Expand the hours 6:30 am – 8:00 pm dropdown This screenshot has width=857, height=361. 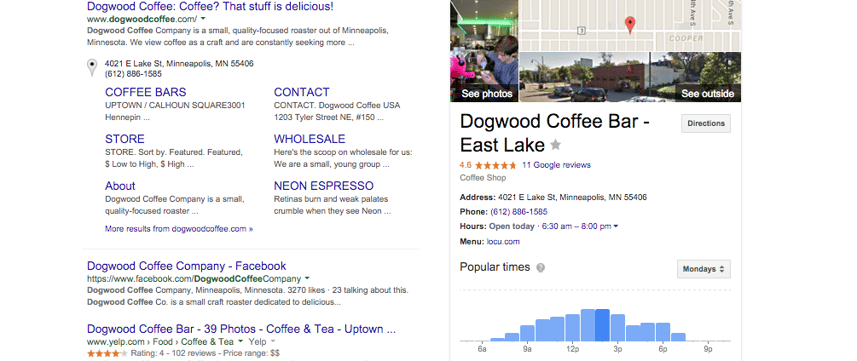(x=580, y=226)
